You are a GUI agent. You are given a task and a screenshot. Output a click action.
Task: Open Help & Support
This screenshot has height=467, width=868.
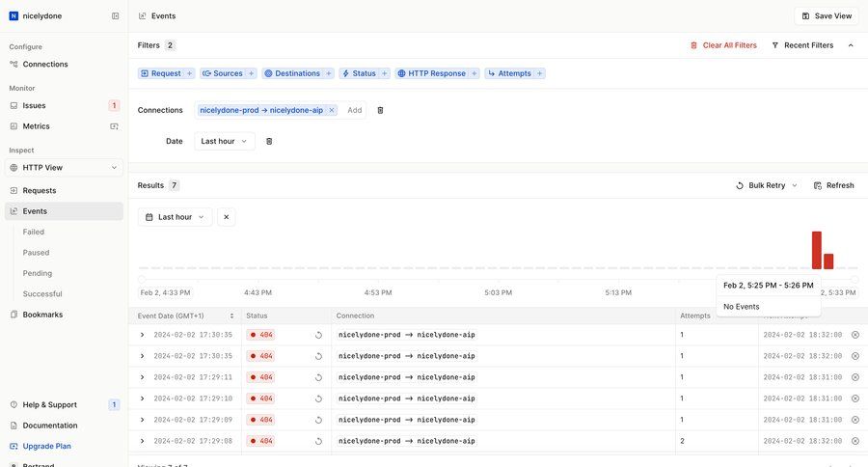50,405
